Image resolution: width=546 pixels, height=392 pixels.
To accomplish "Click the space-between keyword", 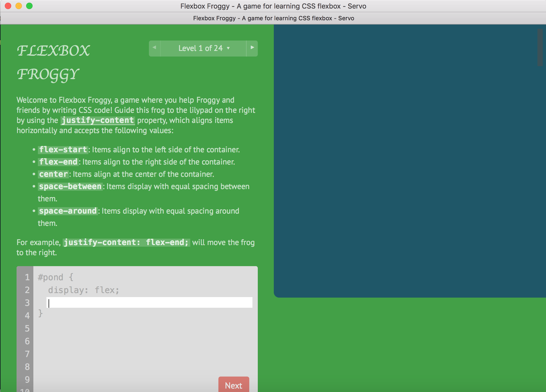I will tap(70, 186).
